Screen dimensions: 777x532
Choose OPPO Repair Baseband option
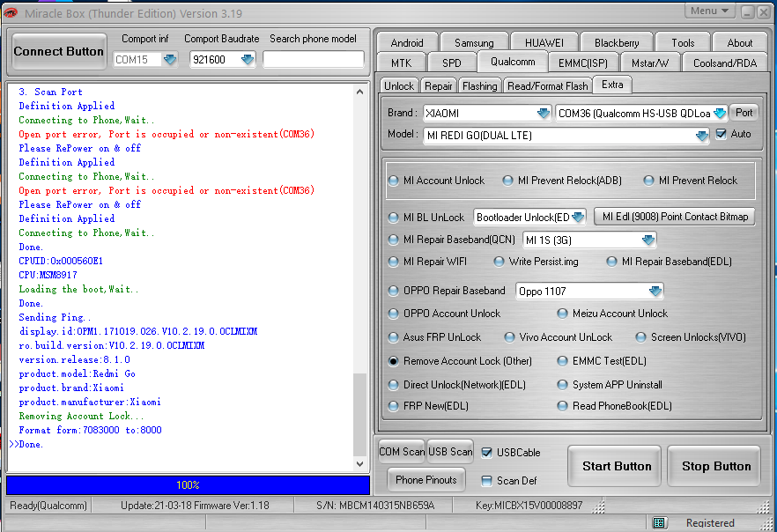(394, 291)
